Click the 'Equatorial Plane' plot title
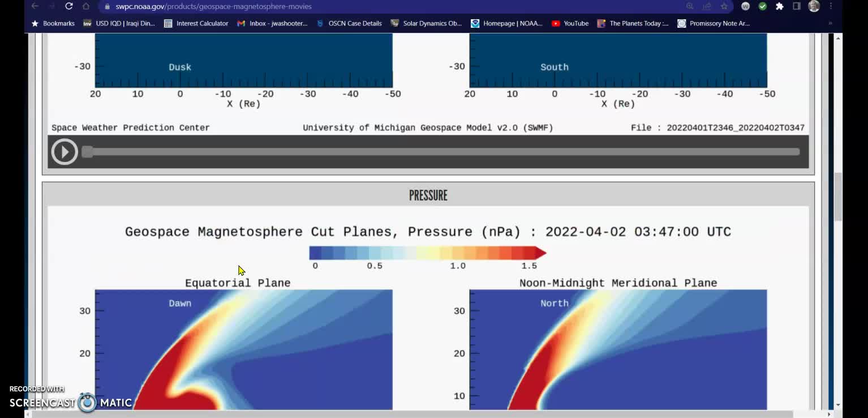This screenshot has height=418, width=868. (238, 283)
